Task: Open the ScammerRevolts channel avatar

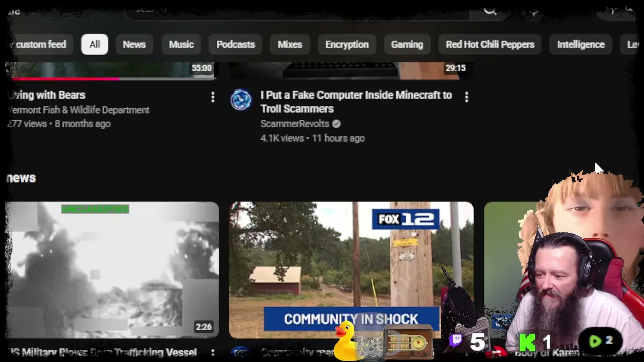Action: [241, 100]
